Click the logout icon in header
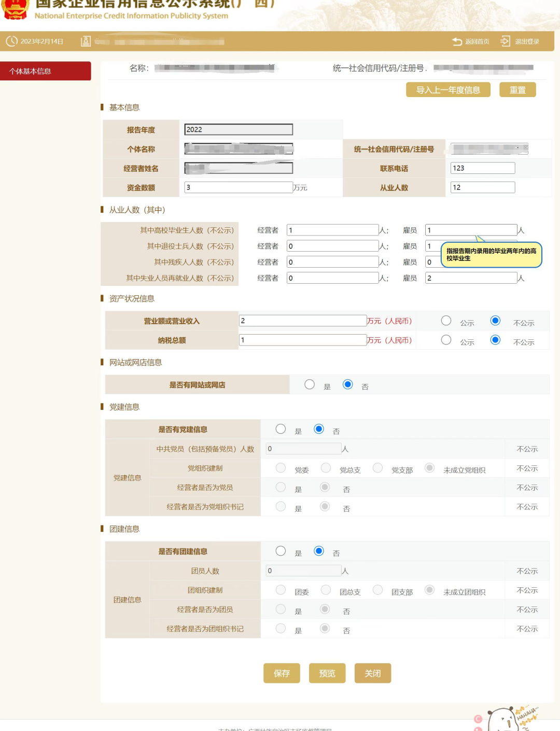The width and height of the screenshot is (560, 731). (505, 41)
